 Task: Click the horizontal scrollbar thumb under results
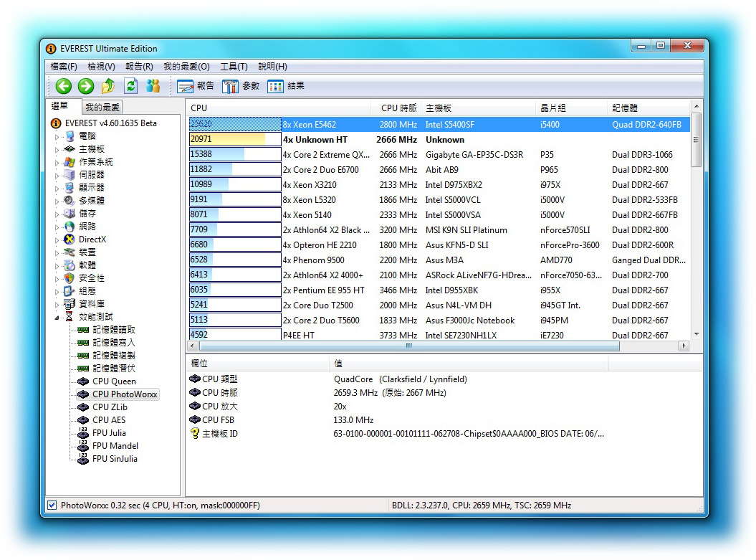(409, 346)
